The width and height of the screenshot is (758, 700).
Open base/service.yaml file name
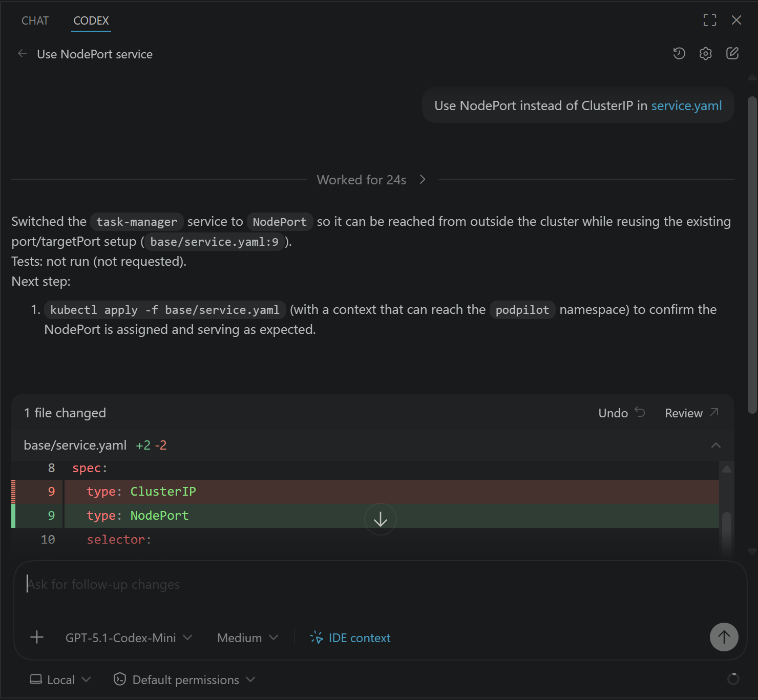coord(75,446)
